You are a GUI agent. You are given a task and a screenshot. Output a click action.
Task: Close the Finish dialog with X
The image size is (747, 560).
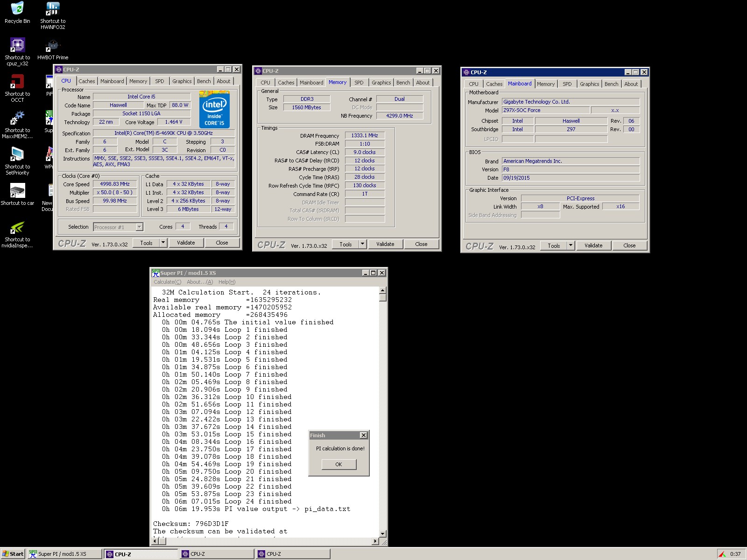[363, 435]
